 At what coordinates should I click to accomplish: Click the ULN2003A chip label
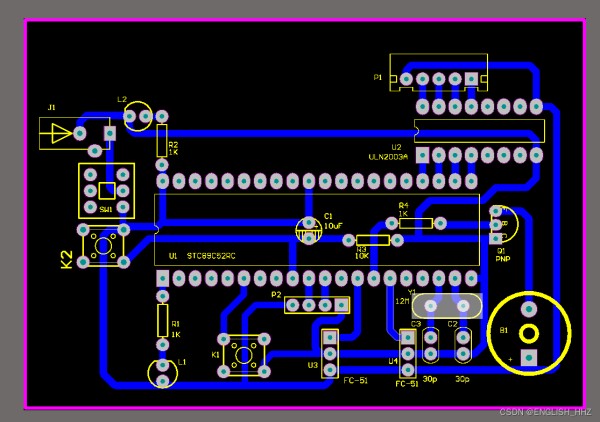click(x=386, y=156)
